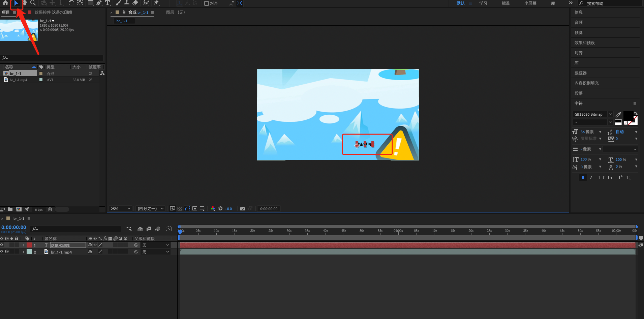Toggle the transparency grid in viewer
Screen dimensions: 644x319
pyautogui.click(x=180, y=209)
